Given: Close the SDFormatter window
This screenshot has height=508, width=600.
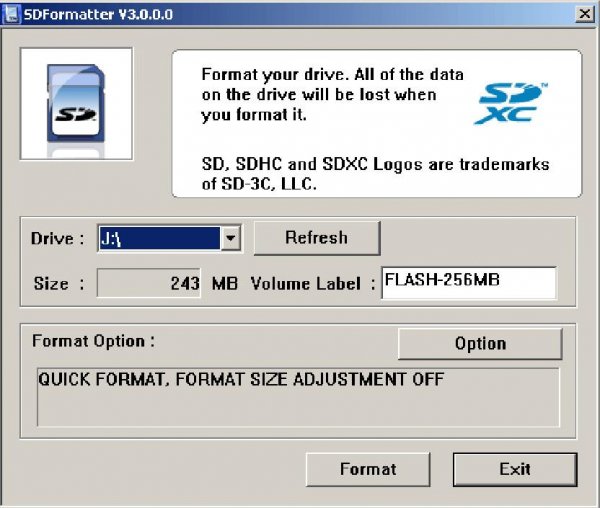Looking at the screenshot, I should tap(584, 14).
